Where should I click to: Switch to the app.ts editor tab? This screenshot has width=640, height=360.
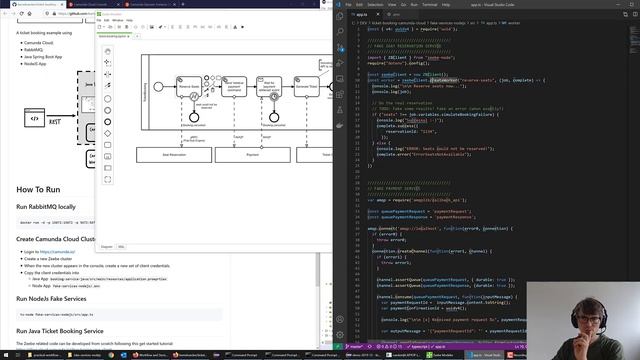point(362,14)
